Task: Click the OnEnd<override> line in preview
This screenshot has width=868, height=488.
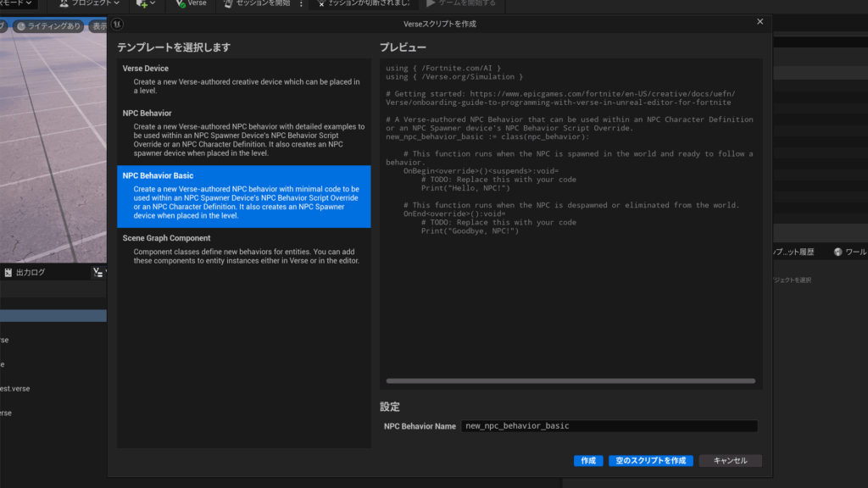Action: 454,213
